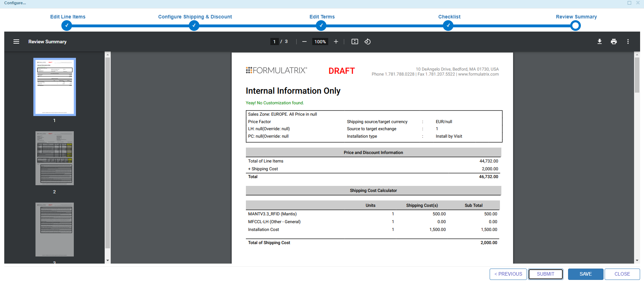
Task: Go to Configure Shipping & Discount step
Action: tap(194, 26)
